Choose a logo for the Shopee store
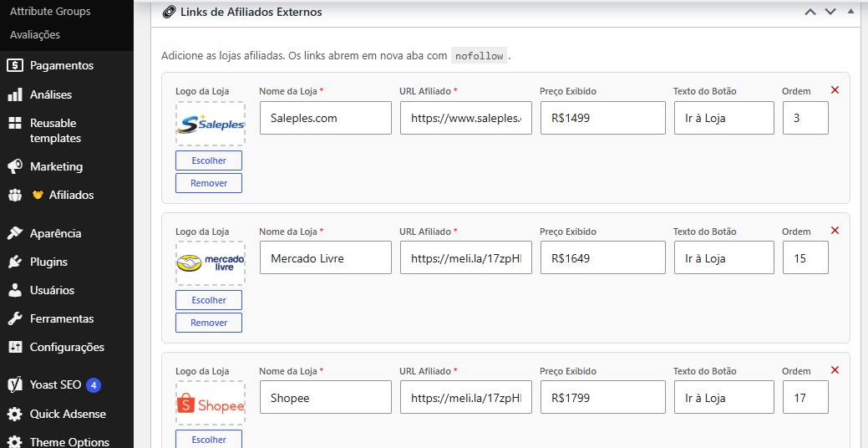This screenshot has width=868, height=448. pos(209,439)
